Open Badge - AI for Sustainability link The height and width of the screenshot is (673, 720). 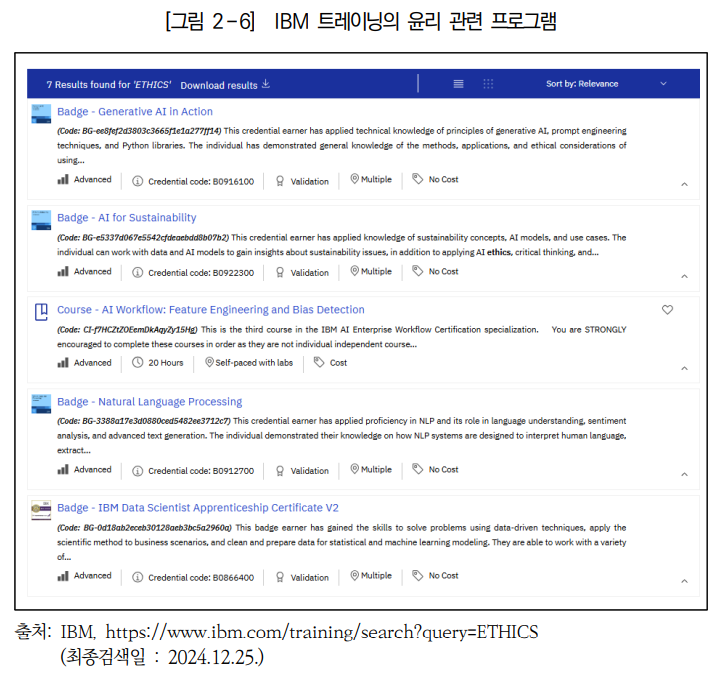click(x=126, y=218)
